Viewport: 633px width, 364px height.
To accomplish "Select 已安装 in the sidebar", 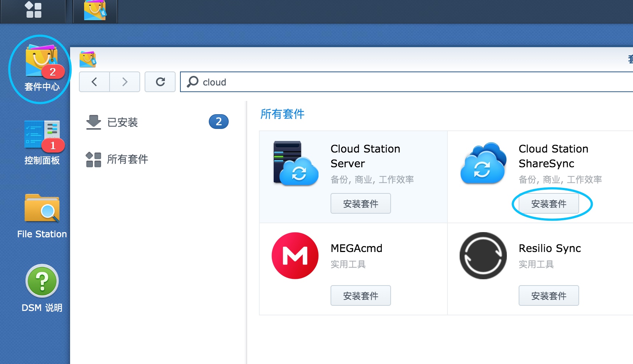I will point(157,122).
